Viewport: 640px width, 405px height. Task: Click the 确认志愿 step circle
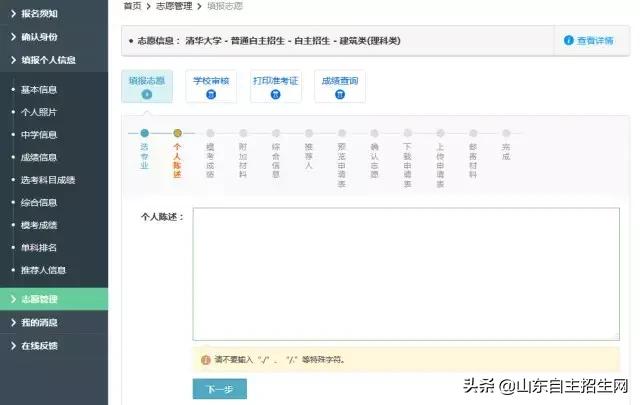374,133
